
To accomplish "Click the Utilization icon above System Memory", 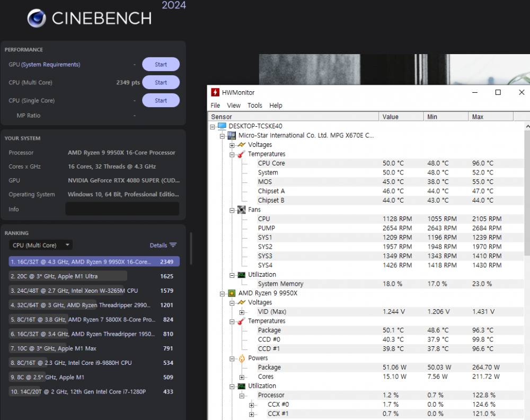I will pos(241,275).
